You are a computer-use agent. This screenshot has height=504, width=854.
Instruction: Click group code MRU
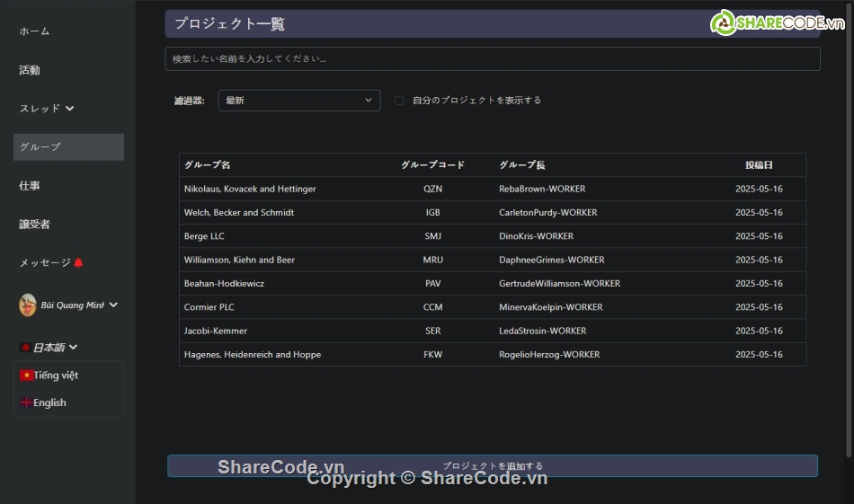[x=433, y=260]
